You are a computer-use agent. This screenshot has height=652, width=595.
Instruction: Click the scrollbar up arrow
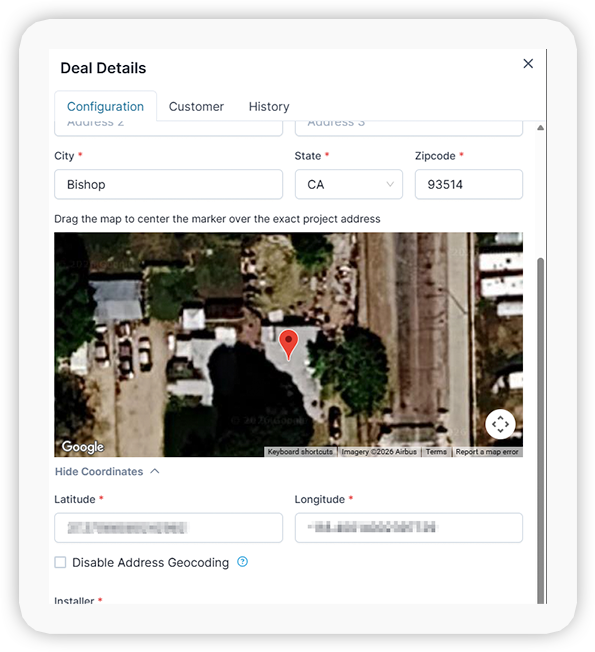540,128
